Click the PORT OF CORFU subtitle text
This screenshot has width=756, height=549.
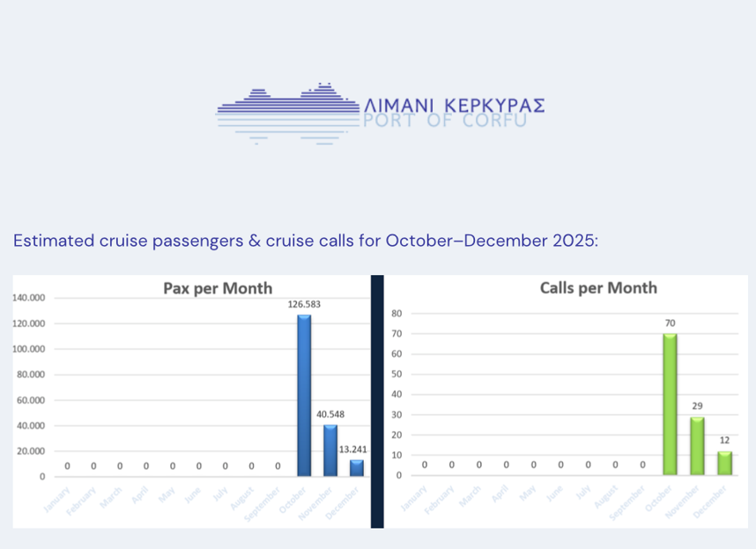445,120
